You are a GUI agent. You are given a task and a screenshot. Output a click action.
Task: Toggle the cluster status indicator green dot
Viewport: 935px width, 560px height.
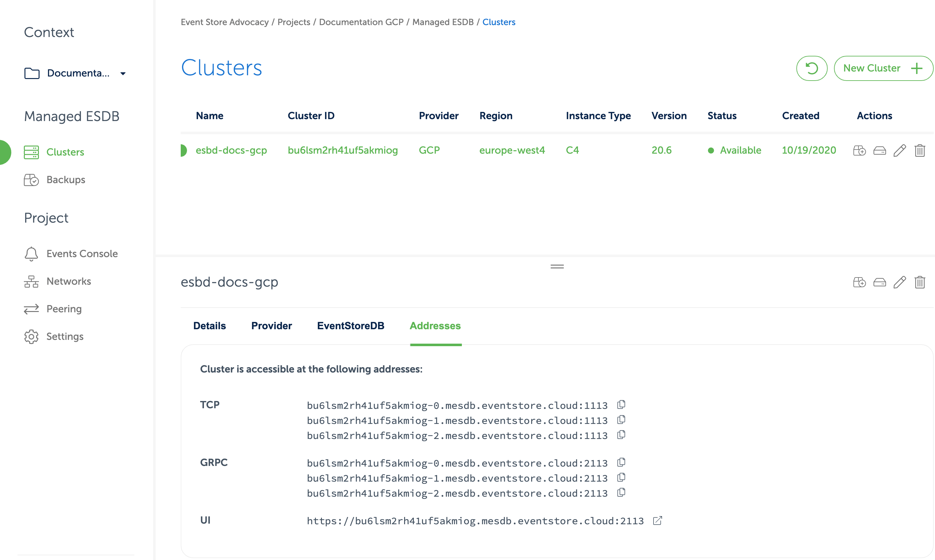[x=710, y=149]
